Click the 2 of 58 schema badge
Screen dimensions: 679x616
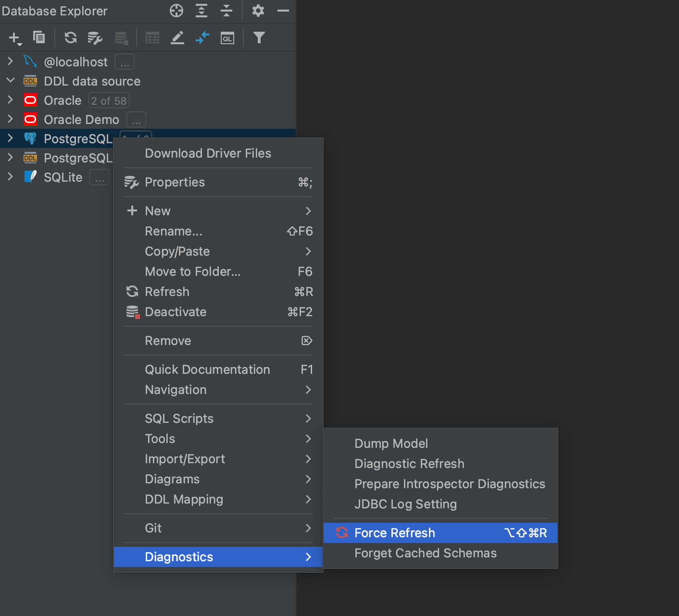click(108, 100)
